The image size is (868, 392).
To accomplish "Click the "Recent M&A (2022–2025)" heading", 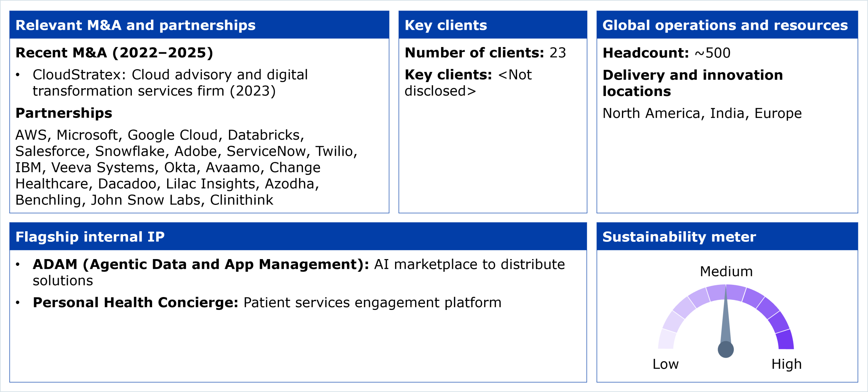I will pyautogui.click(x=114, y=53).
